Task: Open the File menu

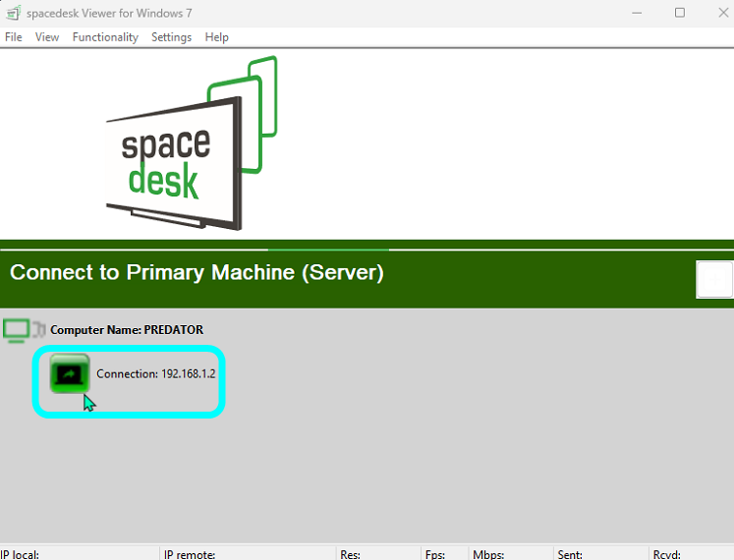Action: point(13,37)
